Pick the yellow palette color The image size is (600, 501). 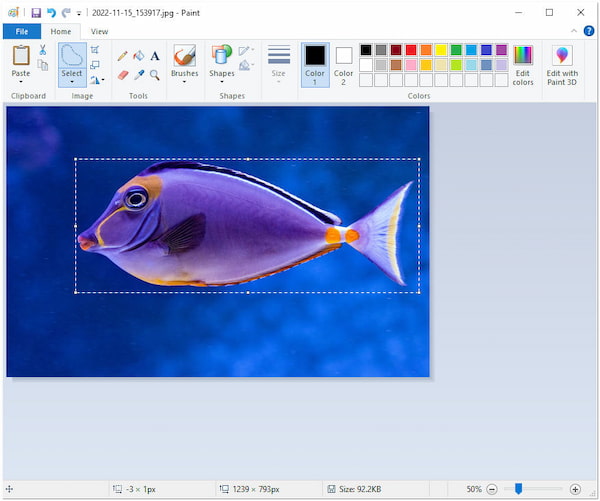pyautogui.click(x=441, y=50)
